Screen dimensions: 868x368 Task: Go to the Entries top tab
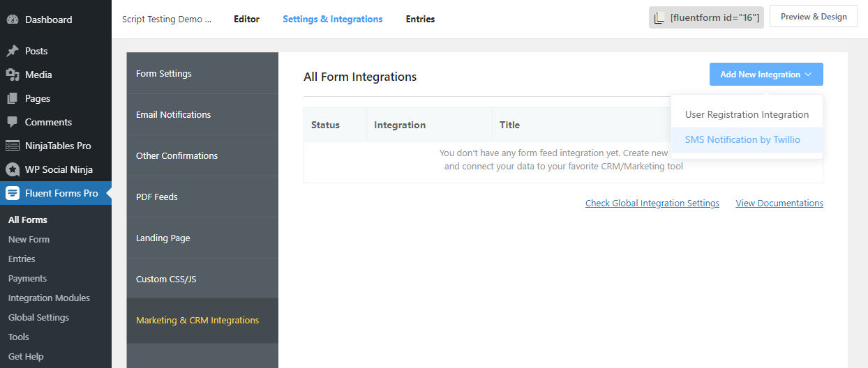click(x=420, y=20)
